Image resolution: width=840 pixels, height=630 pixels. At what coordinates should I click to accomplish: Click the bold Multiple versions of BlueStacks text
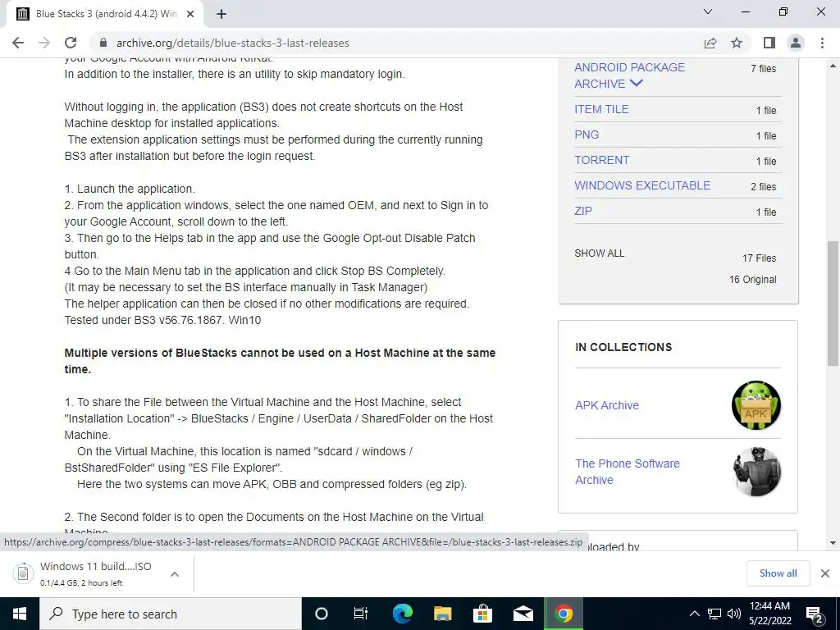coord(280,361)
